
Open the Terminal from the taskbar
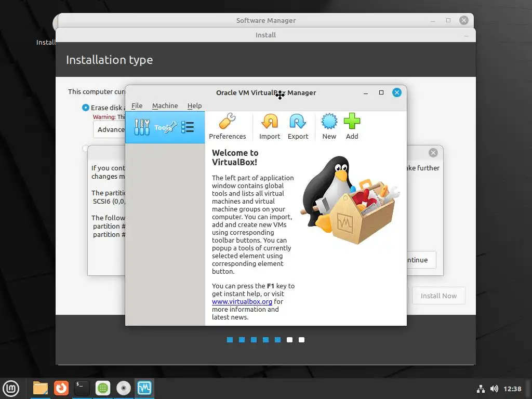82,388
